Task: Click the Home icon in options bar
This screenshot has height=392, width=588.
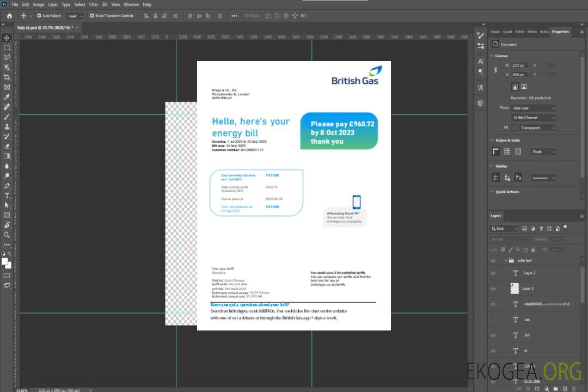Action: [x=9, y=16]
